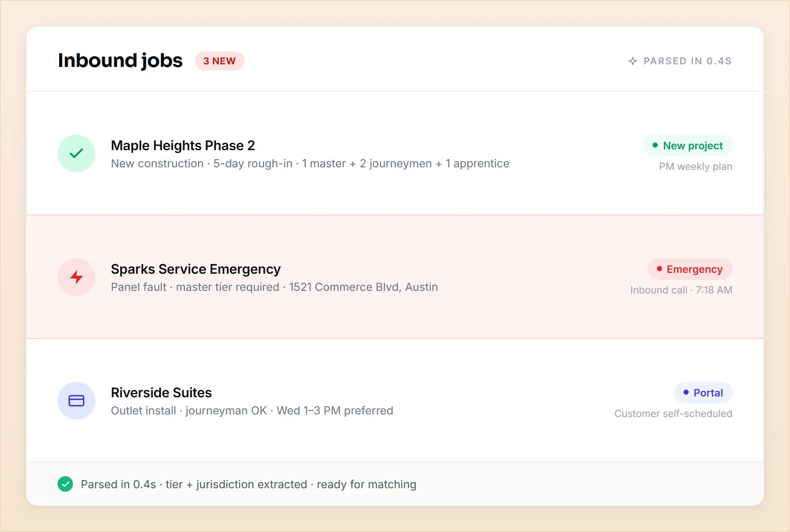Click the Inbound call 7:18 AM label
This screenshot has width=790, height=532.
click(681, 290)
